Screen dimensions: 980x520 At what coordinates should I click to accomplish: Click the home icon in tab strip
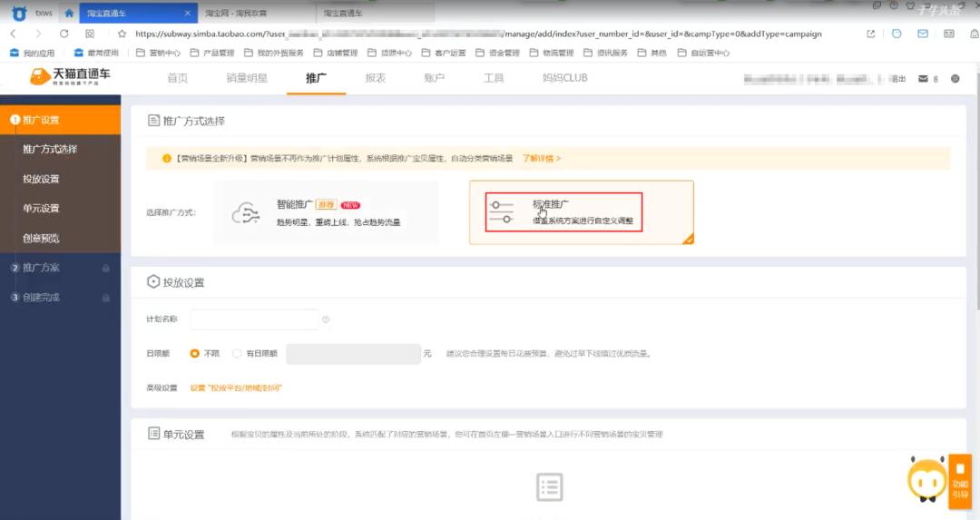coord(69,13)
